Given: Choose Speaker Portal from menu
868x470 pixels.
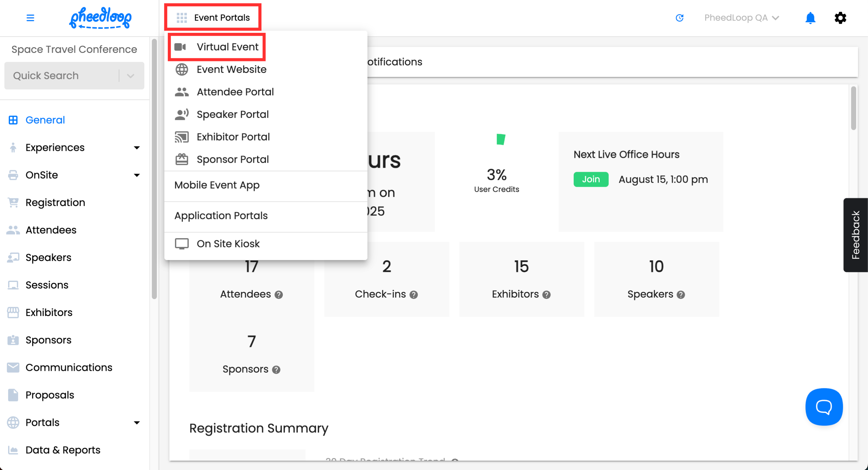Looking at the screenshot, I should [266, 115].
